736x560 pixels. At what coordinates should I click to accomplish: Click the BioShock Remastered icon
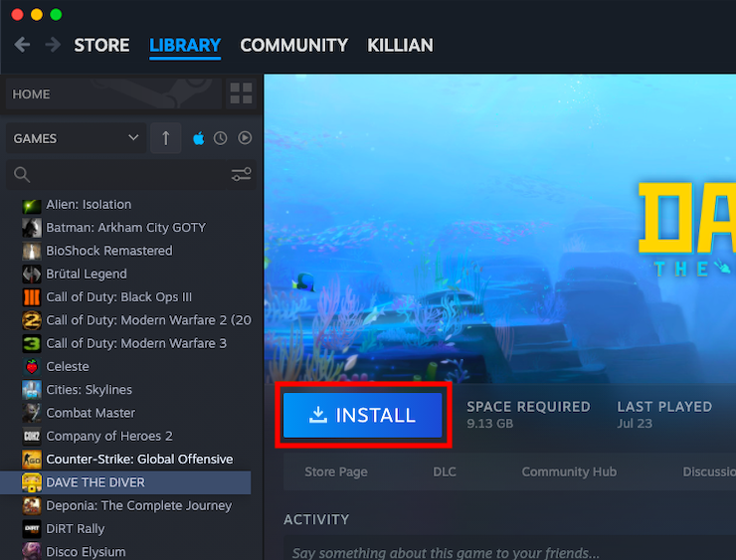[x=32, y=251]
